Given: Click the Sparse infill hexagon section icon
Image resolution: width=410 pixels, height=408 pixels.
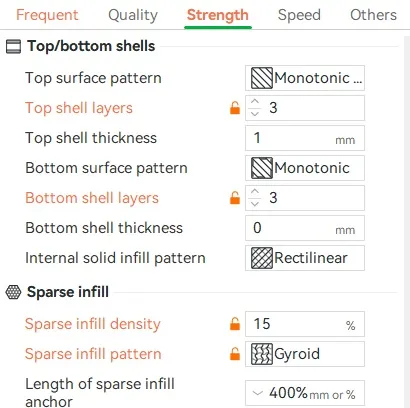Looking at the screenshot, I should point(13,292).
